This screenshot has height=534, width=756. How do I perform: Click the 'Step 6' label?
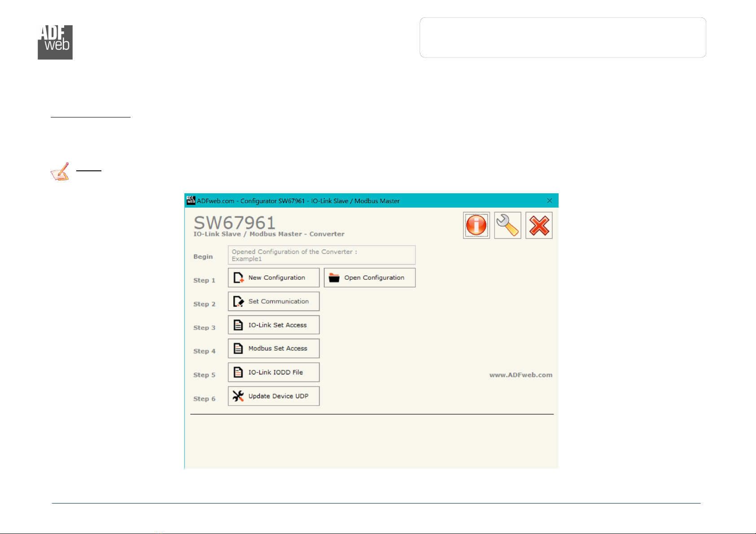[204, 399]
